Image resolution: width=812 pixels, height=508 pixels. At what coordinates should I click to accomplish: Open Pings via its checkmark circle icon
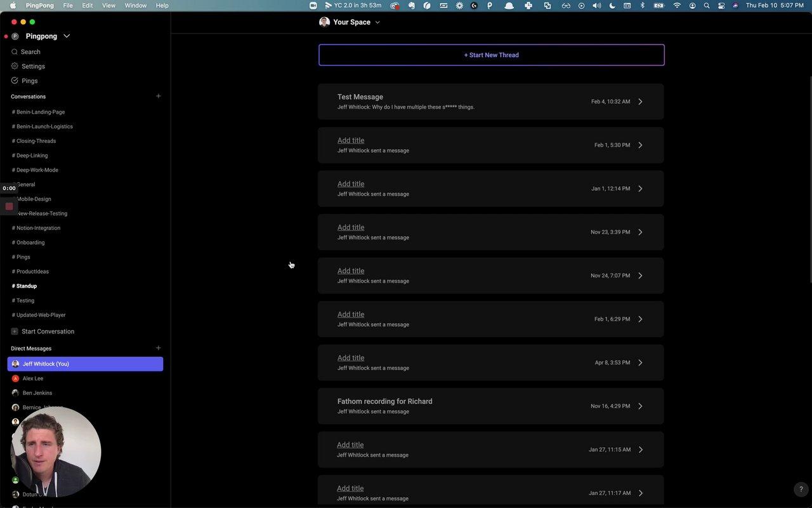15,81
